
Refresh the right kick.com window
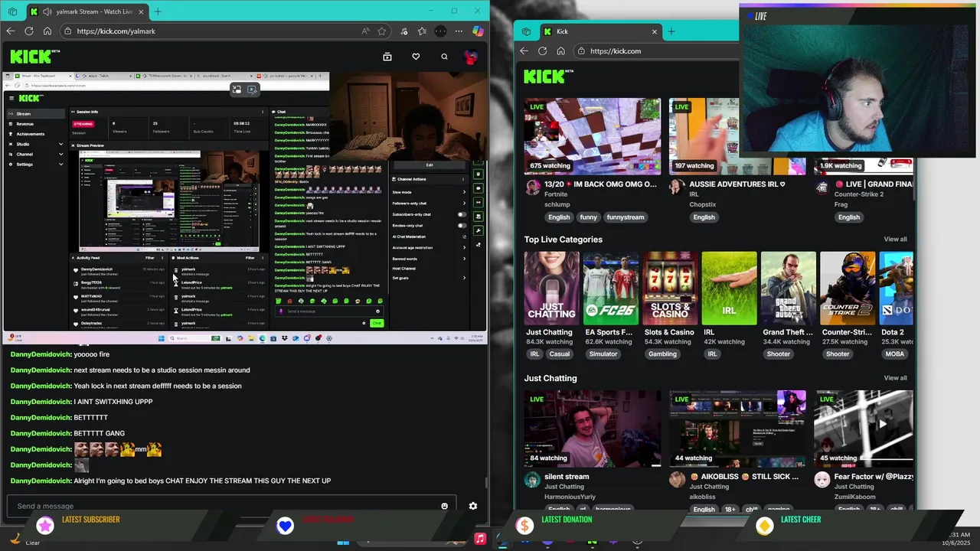543,51
